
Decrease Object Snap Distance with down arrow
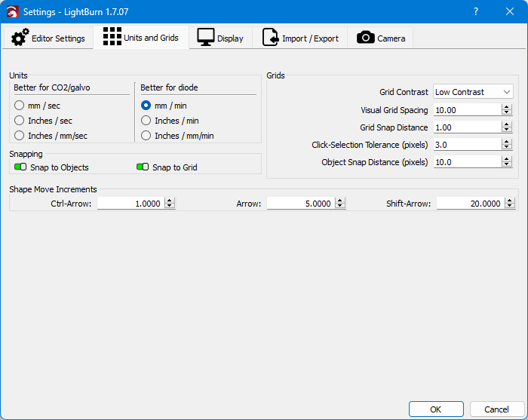click(506, 165)
